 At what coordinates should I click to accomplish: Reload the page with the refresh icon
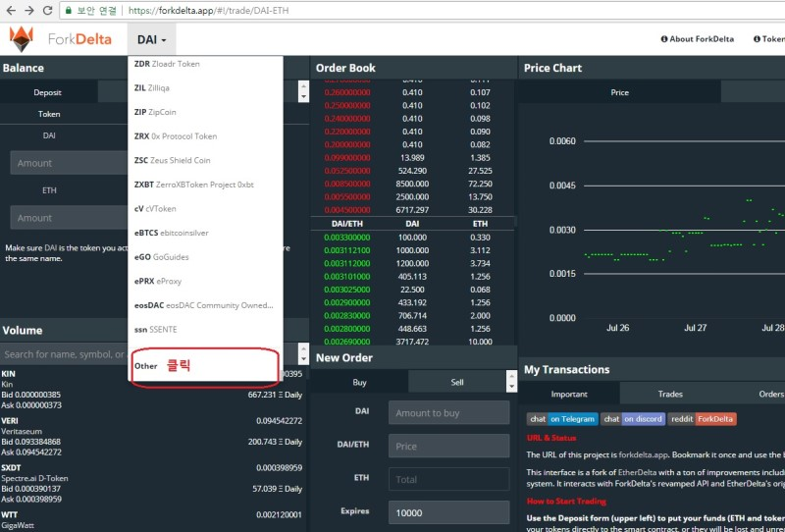click(x=47, y=10)
